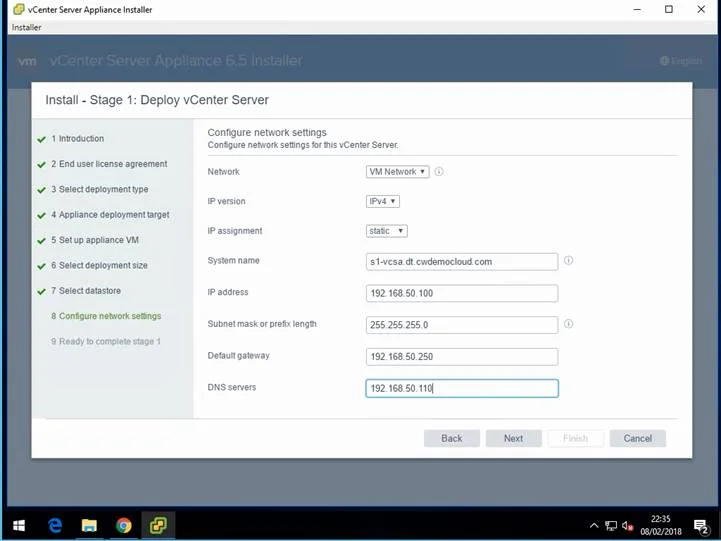
Task: Minimize the installer window
Action: pyautogui.click(x=637, y=10)
